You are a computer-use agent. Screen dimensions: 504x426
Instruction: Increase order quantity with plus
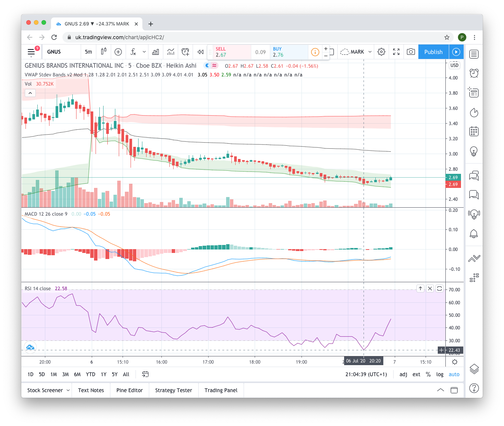click(326, 49)
